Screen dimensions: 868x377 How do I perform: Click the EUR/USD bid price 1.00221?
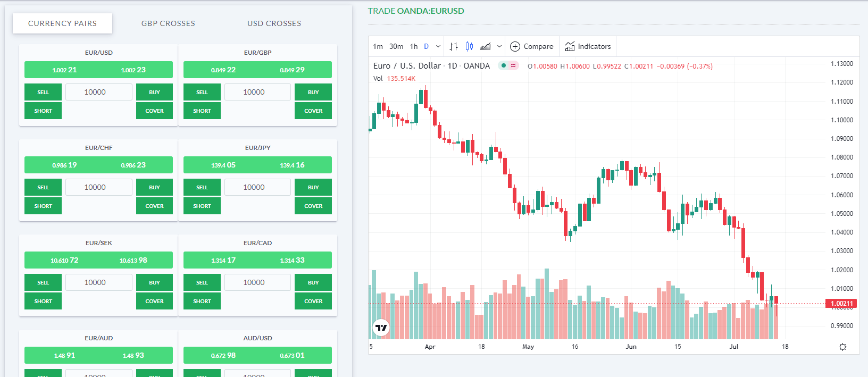[x=64, y=70]
